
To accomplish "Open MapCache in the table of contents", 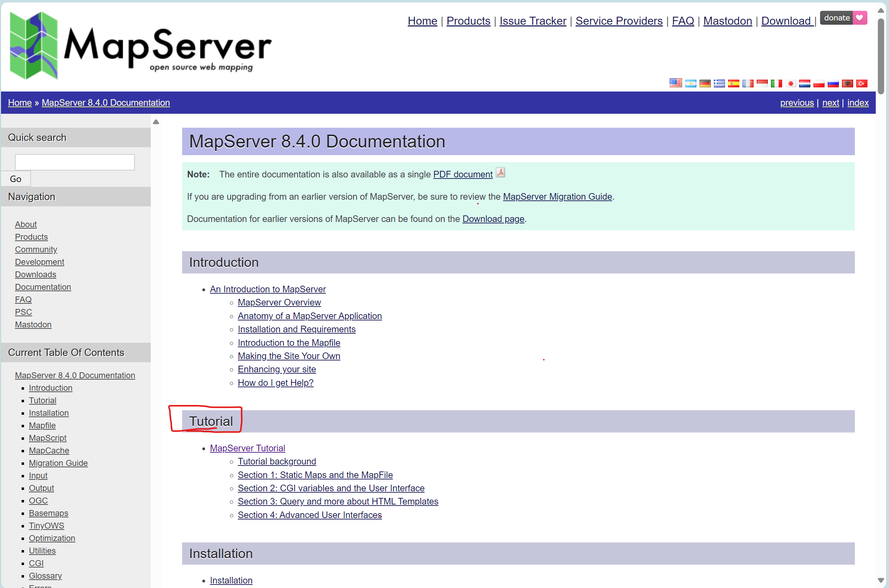I will (49, 450).
